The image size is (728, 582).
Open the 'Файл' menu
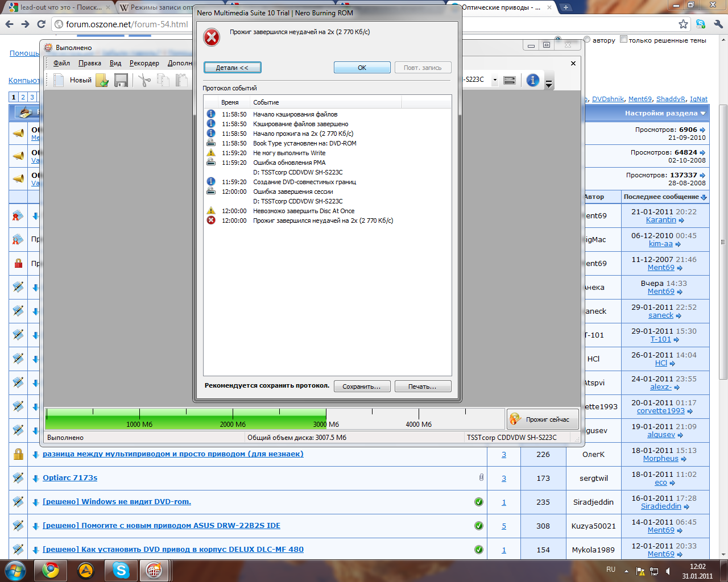[x=61, y=63]
